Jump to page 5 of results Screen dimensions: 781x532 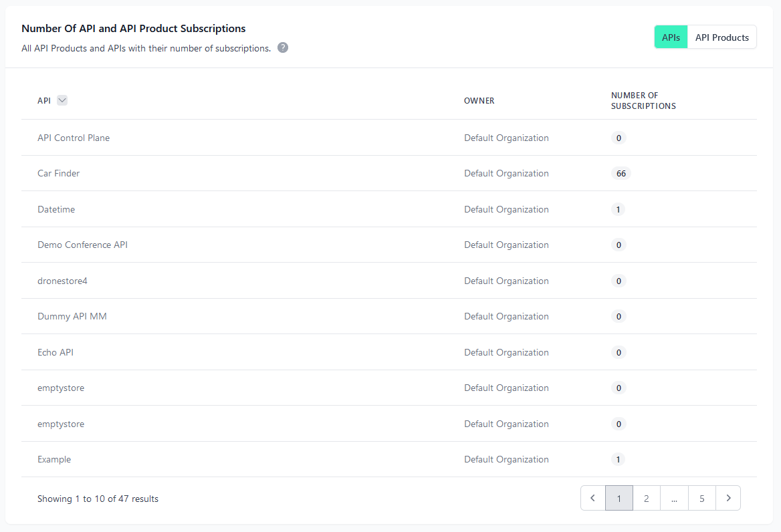[701, 498]
